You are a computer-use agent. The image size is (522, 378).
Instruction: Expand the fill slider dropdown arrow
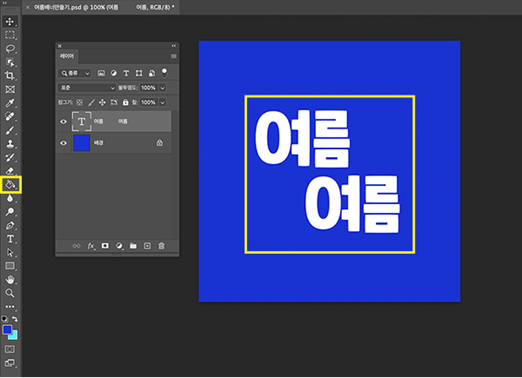pos(163,102)
